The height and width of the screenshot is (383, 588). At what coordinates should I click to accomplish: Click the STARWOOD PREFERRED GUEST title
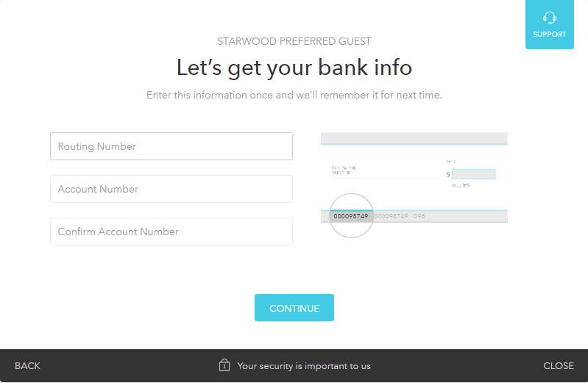[x=294, y=42]
